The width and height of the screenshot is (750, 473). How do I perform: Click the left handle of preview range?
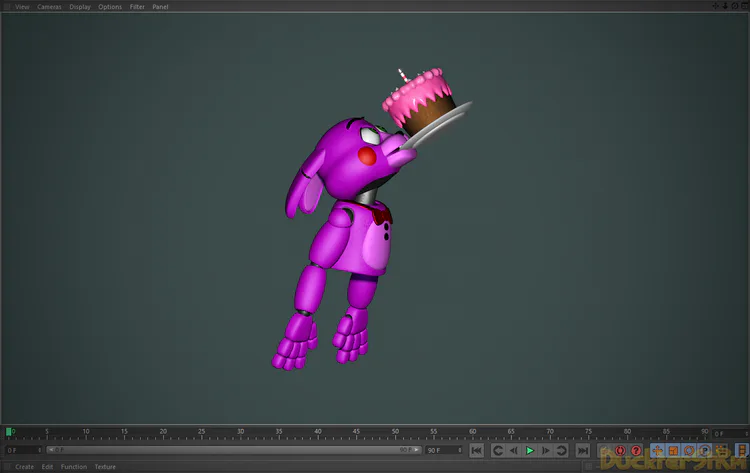[x=51, y=450]
